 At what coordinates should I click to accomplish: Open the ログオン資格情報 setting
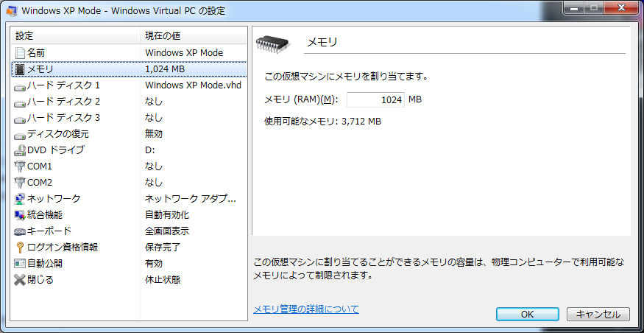pos(129,248)
